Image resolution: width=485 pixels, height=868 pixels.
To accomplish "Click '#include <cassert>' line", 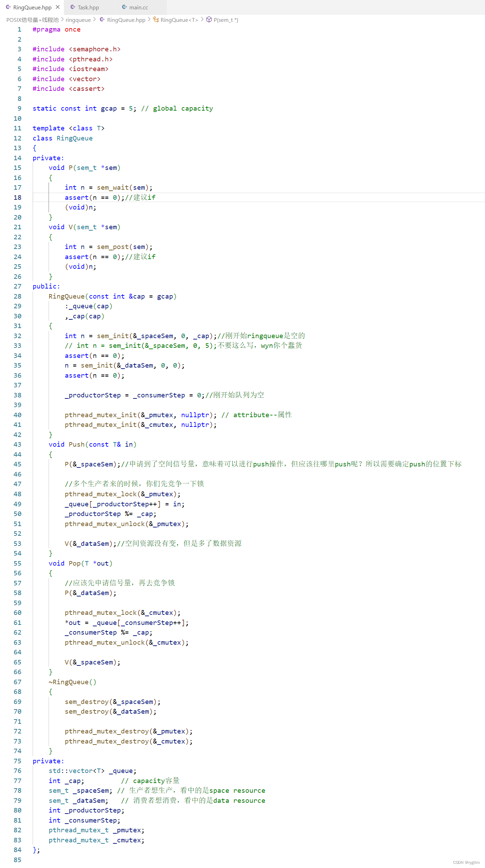I will click(x=69, y=89).
